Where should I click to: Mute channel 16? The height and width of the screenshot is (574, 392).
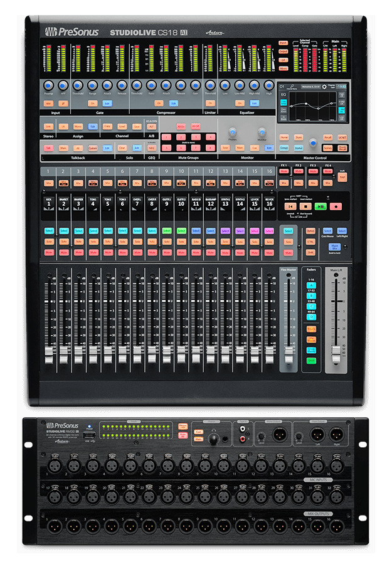click(x=270, y=252)
